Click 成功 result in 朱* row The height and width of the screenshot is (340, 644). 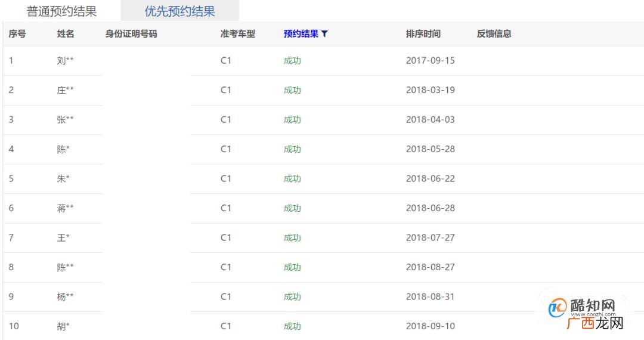click(x=292, y=178)
